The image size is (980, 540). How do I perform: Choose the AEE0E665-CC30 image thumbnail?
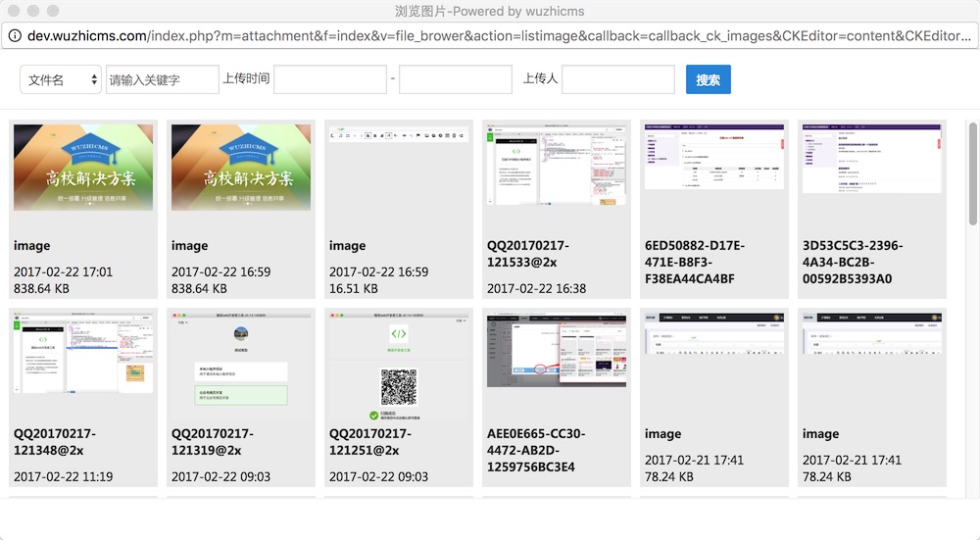click(x=556, y=355)
